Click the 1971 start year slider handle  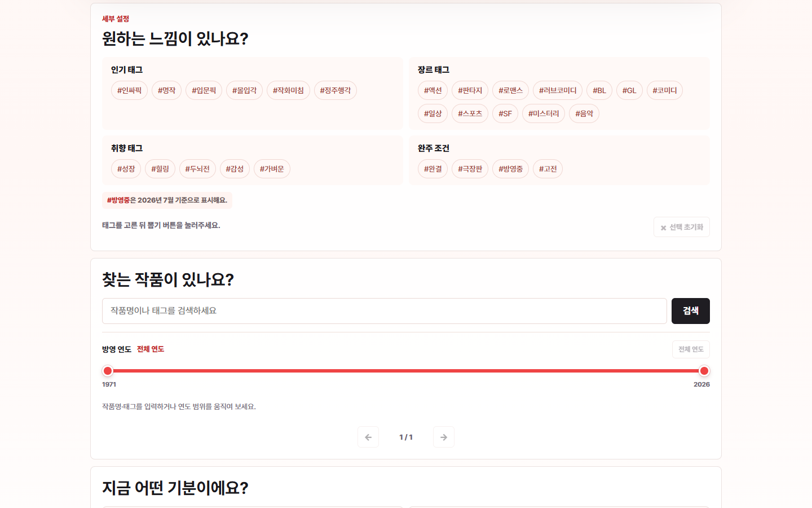click(x=108, y=371)
